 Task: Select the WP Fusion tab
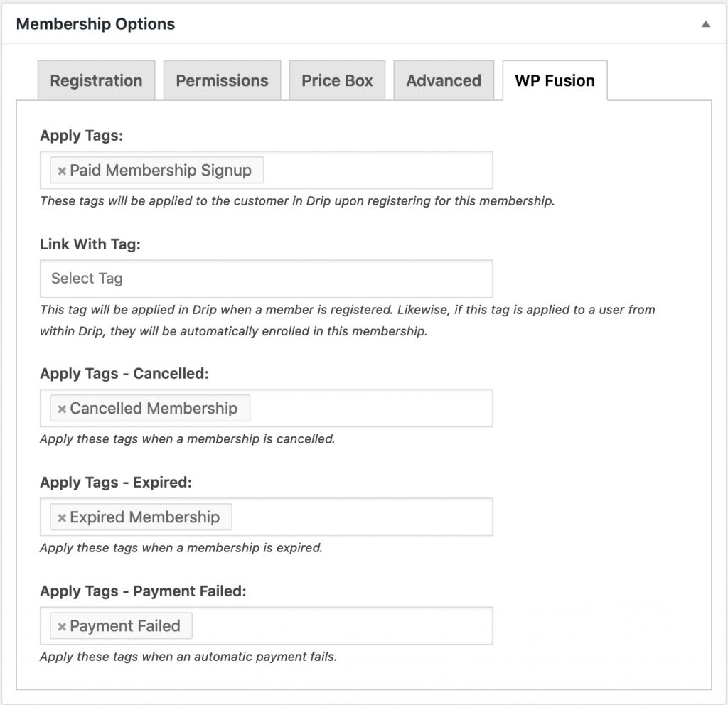555,80
